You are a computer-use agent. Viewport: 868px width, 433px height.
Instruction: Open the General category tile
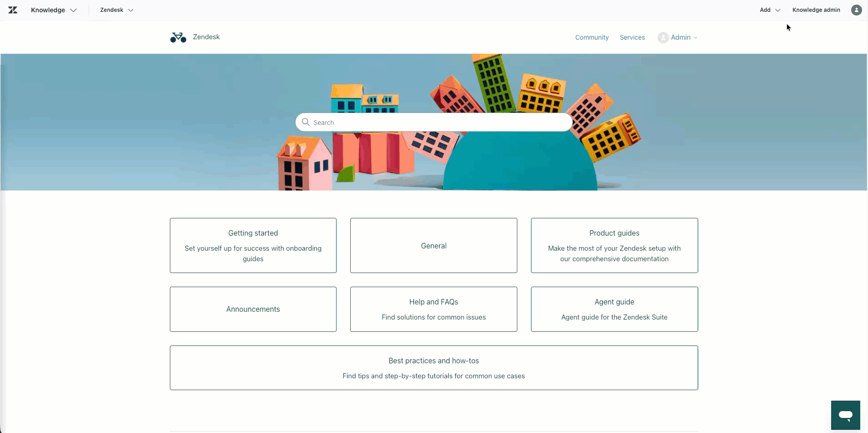coord(434,246)
